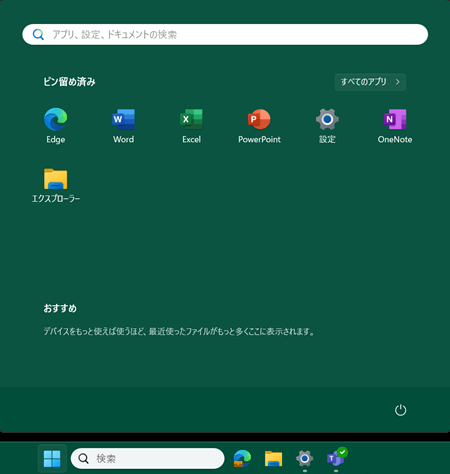Toggle the Windows Start button
Screen dimensions: 450x474
point(52,459)
